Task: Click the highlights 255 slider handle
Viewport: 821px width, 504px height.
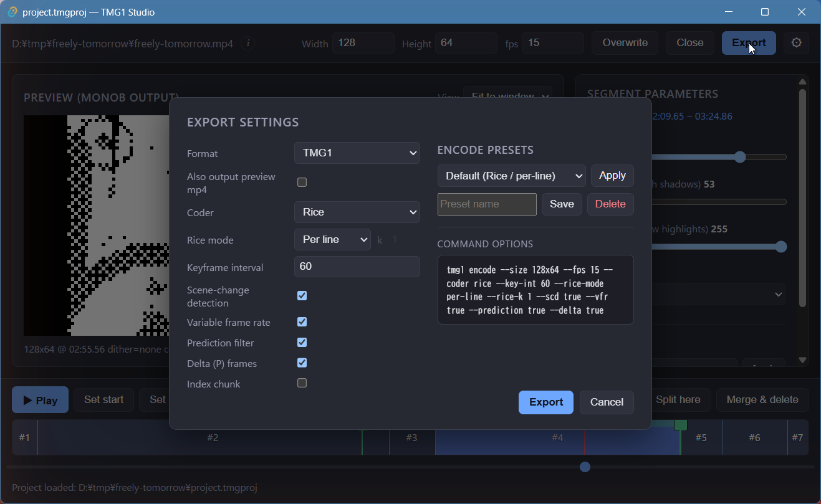Action: [x=781, y=247]
